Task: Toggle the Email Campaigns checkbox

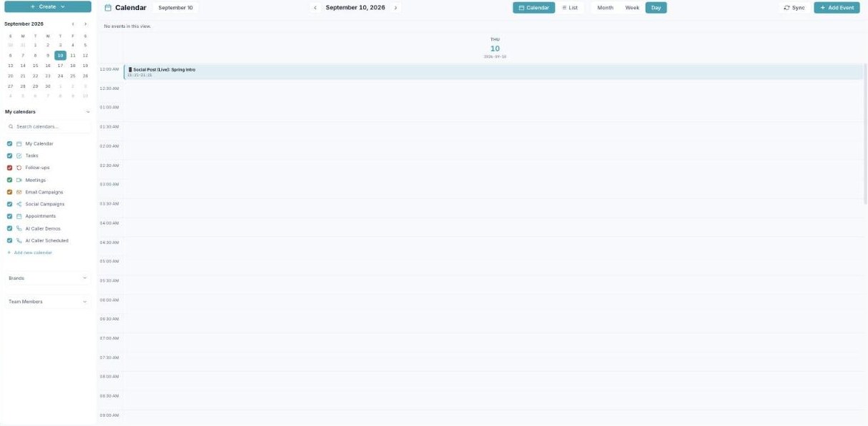Action: pos(10,192)
